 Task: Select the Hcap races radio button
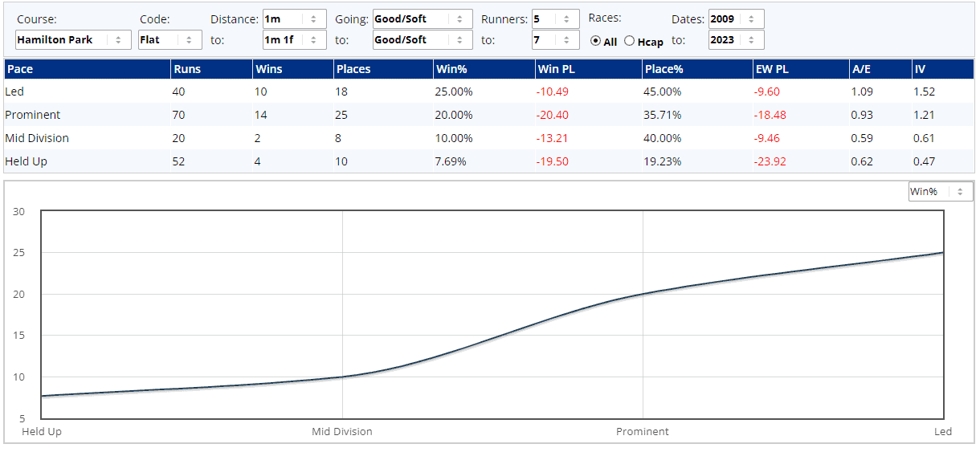pos(629,41)
